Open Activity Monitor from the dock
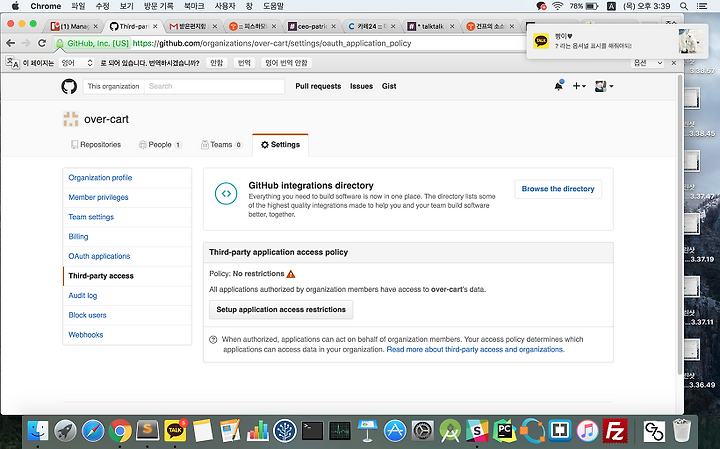 click(x=340, y=431)
